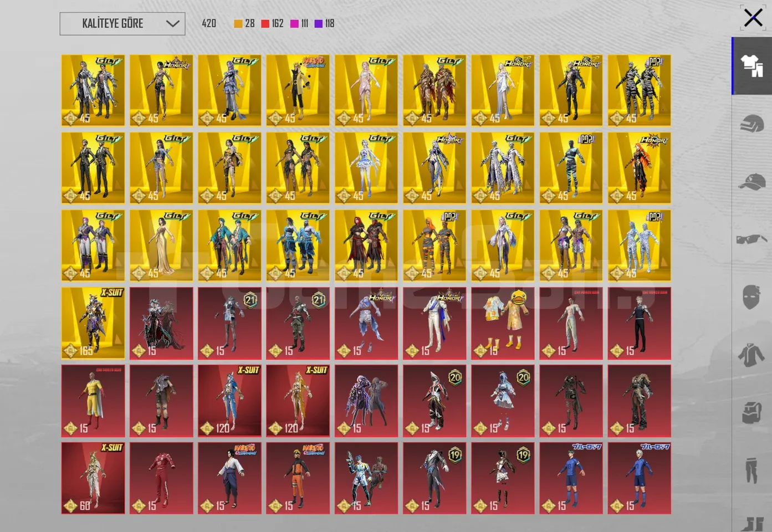Screen dimensions: 772x532
Task: Open the KALİTEYE GÖRE sort dropdown
Action: 122,24
